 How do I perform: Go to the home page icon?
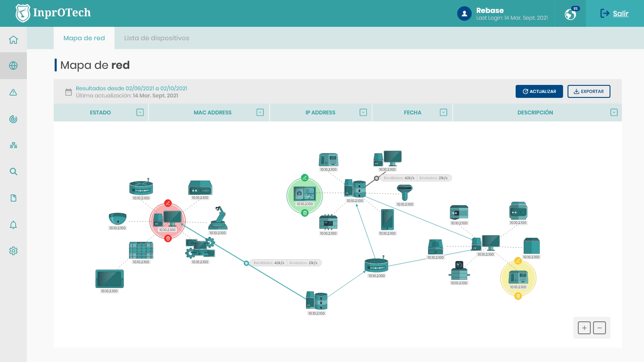13,40
